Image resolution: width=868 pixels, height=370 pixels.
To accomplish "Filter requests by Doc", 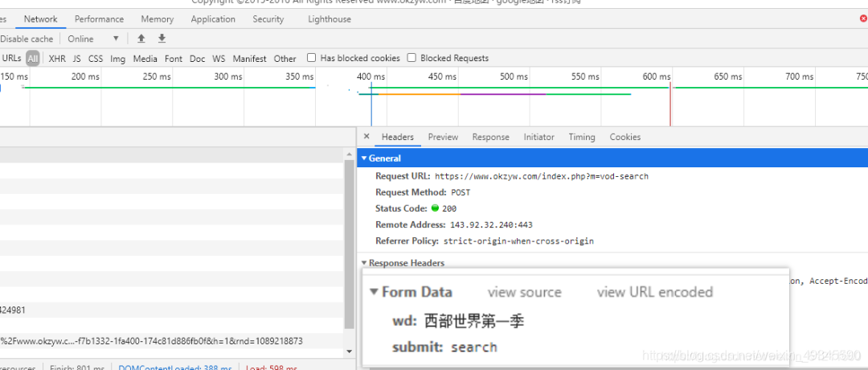I will (197, 58).
